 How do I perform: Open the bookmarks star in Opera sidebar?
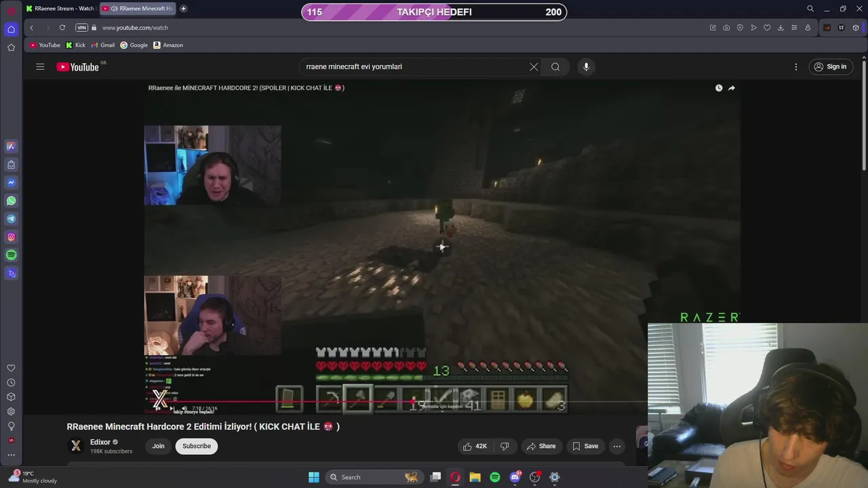[x=11, y=47]
